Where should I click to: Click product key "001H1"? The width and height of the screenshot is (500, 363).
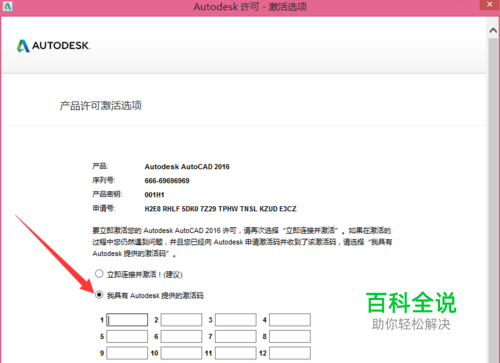[154, 195]
